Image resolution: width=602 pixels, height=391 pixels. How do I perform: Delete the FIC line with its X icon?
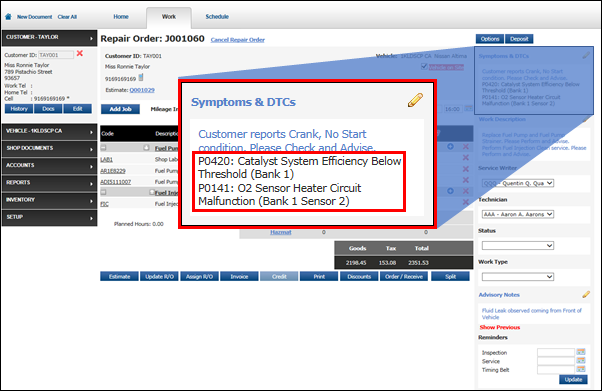click(x=466, y=202)
